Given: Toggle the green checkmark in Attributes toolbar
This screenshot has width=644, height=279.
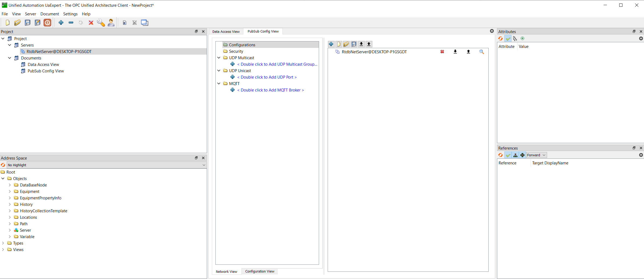Looking at the screenshot, I should tap(508, 38).
